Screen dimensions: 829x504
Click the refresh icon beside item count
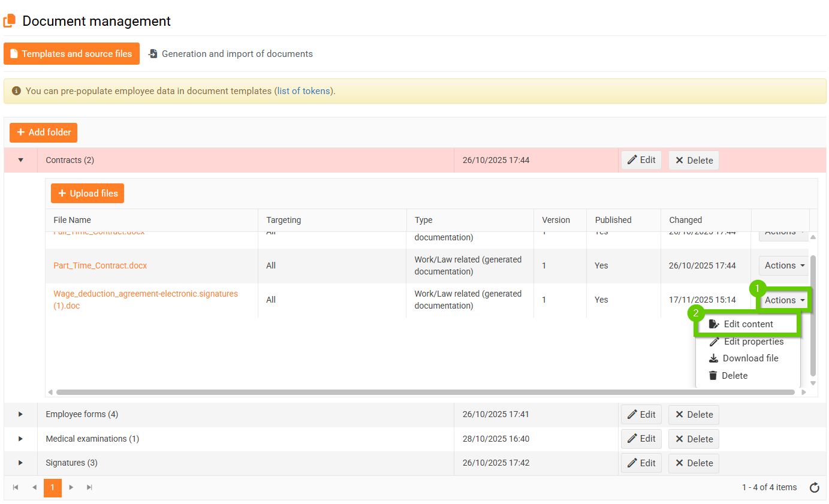point(814,488)
